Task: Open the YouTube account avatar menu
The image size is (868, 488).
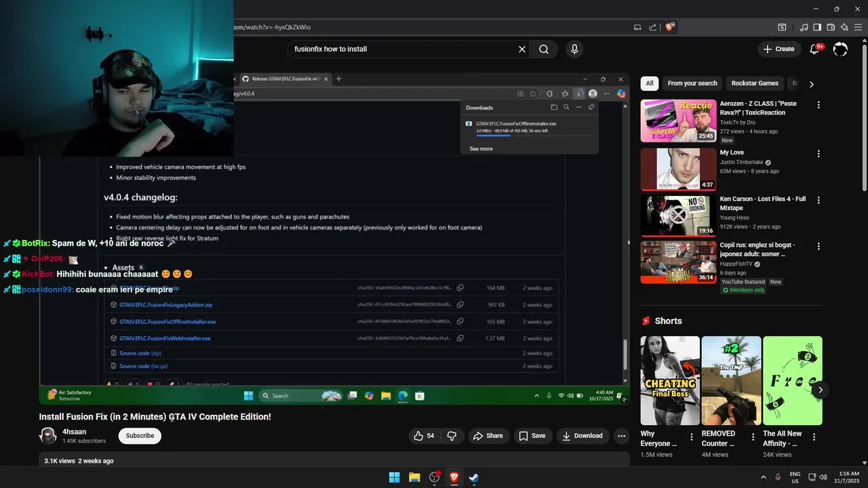Action: [x=840, y=49]
